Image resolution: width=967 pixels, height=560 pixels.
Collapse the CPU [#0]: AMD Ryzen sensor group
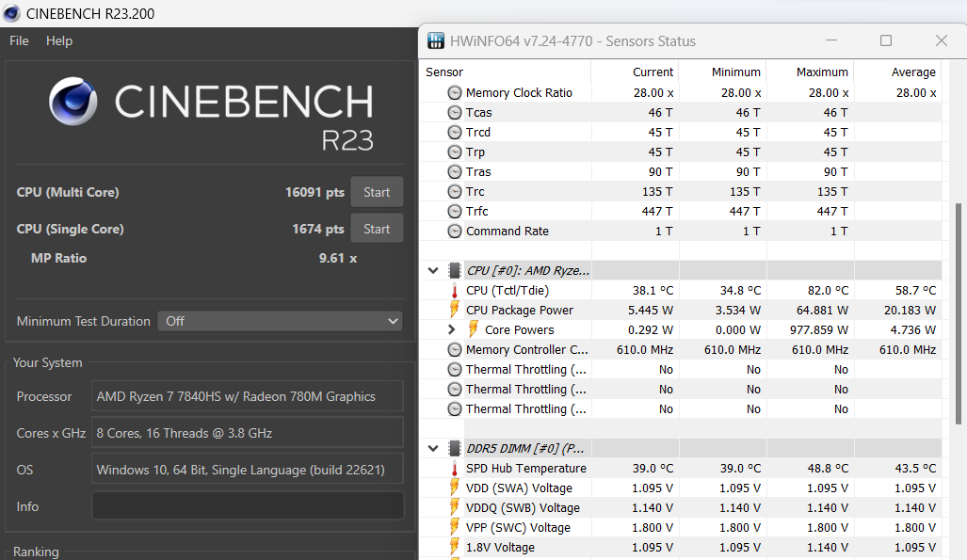click(x=433, y=271)
